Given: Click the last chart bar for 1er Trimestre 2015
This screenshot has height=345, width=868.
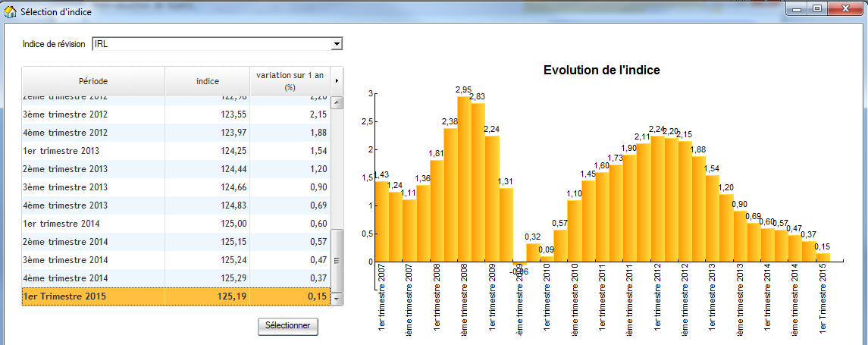Looking at the screenshot, I should click(x=823, y=258).
